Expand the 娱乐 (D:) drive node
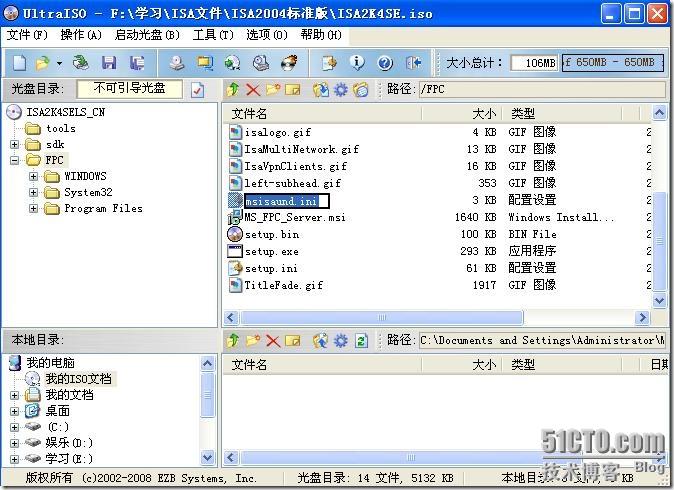 [x=15, y=443]
